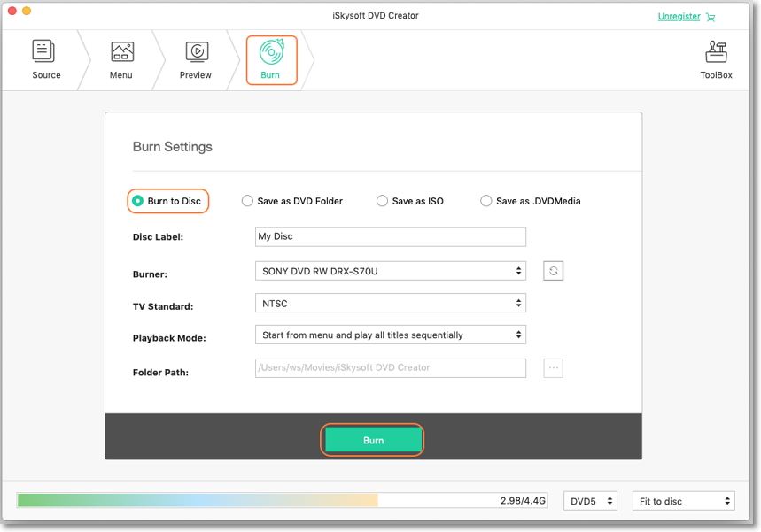The image size is (761, 532).
Task: Select the Burn to Disc option
Action: [138, 201]
